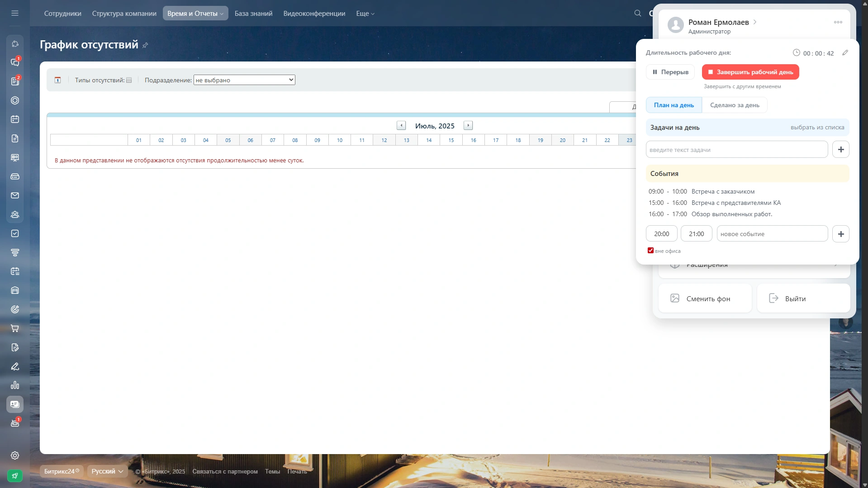The width and height of the screenshot is (868, 488).
Task: Click the hamburger menu icon at top left
Action: pos(15,14)
